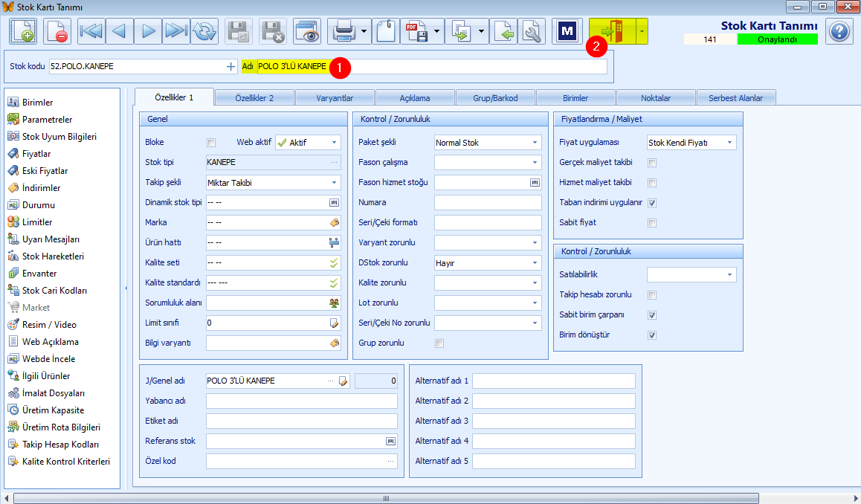
Task: Go to first record arrow
Action: click(x=91, y=31)
